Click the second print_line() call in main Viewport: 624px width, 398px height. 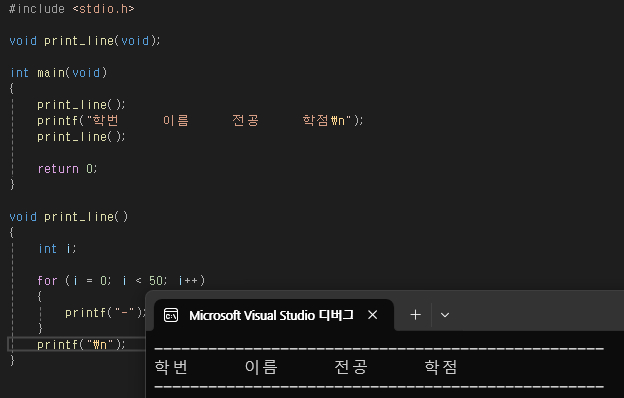pyautogui.click(x=81, y=137)
